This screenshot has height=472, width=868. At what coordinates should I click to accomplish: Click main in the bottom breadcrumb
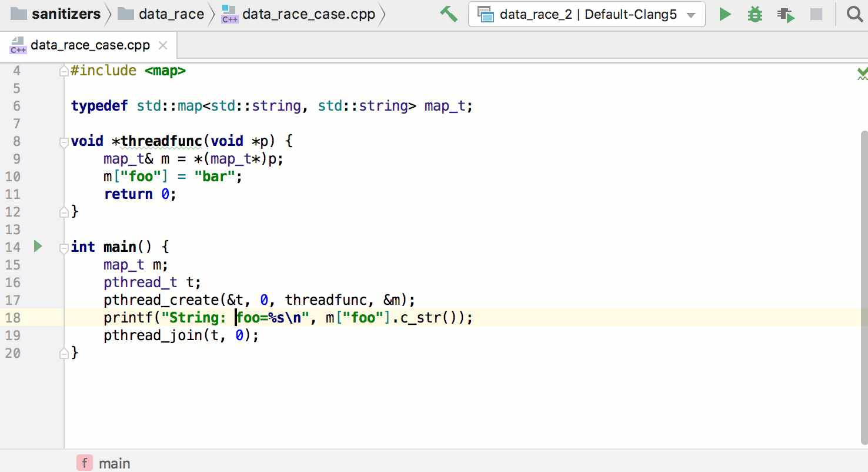pos(114,463)
